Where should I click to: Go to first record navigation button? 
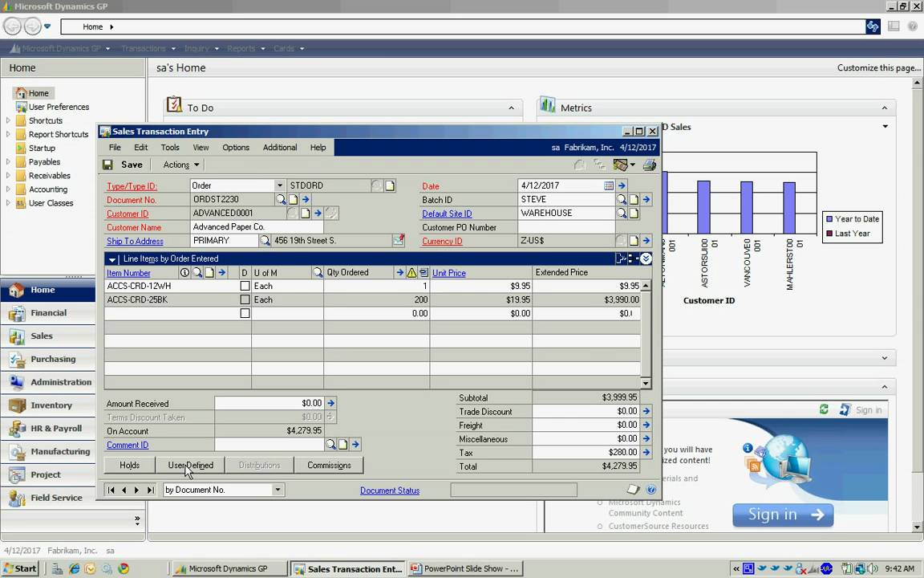111,490
